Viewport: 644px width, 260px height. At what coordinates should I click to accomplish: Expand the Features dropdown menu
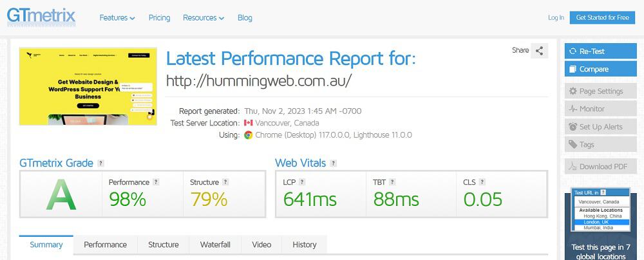tap(117, 18)
